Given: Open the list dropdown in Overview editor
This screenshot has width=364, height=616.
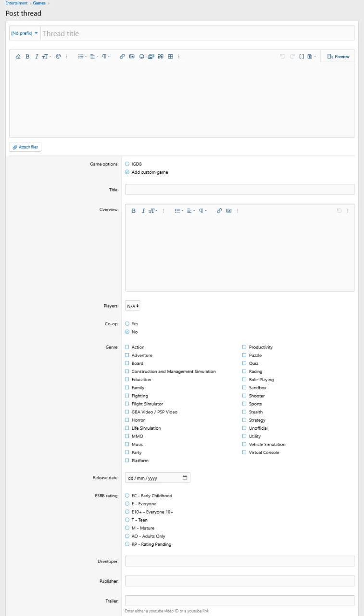Looking at the screenshot, I should tap(179, 211).
